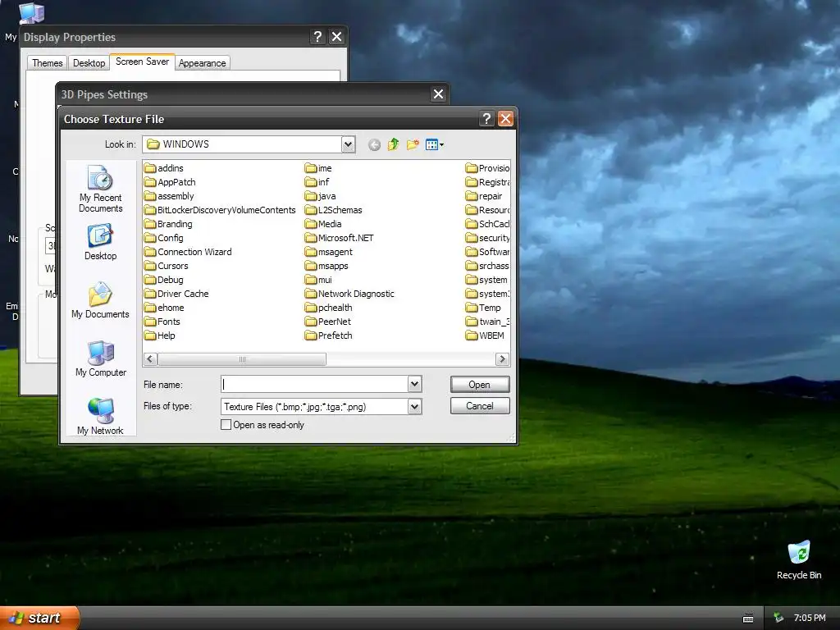Select the Cursors folder
The width and height of the screenshot is (840, 630).
[x=166, y=266]
